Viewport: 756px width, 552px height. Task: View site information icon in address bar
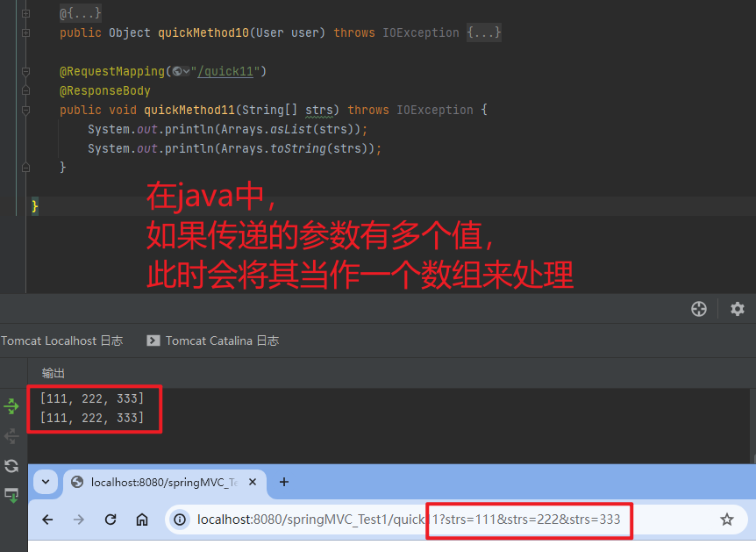pos(180,520)
